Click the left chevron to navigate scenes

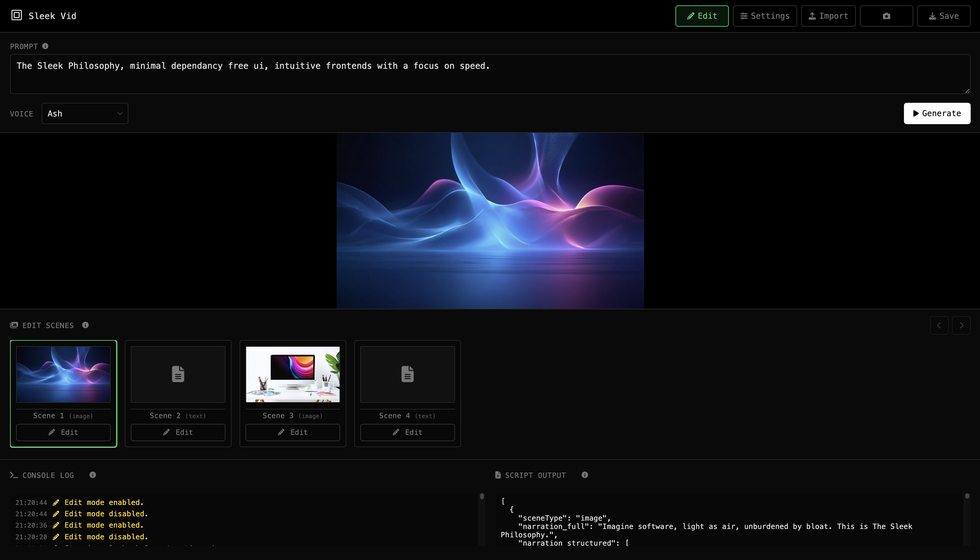point(939,325)
